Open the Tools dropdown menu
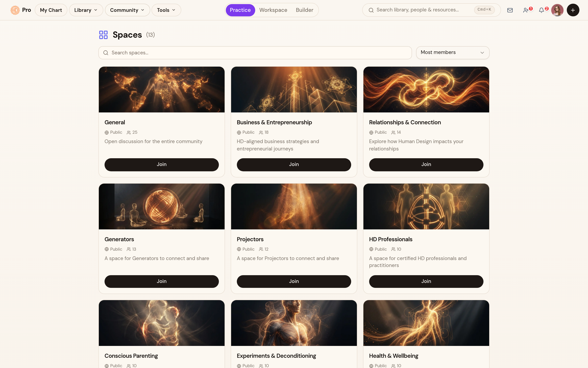 (x=166, y=10)
